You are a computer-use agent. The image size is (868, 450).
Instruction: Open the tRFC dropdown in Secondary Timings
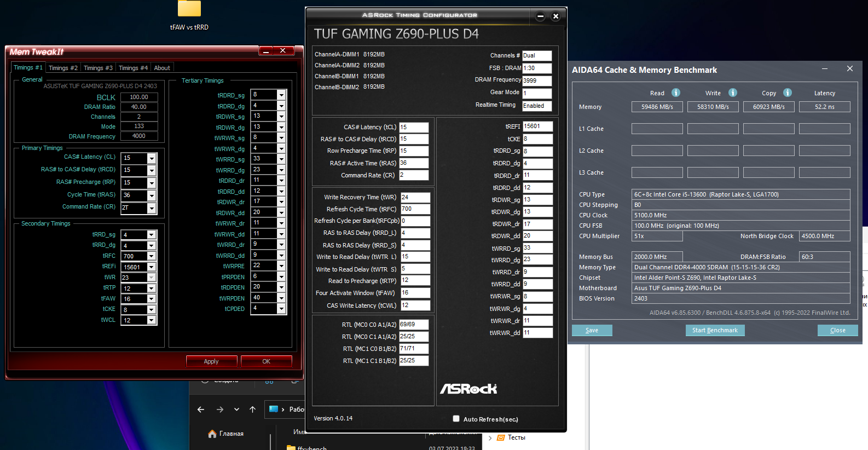click(152, 256)
